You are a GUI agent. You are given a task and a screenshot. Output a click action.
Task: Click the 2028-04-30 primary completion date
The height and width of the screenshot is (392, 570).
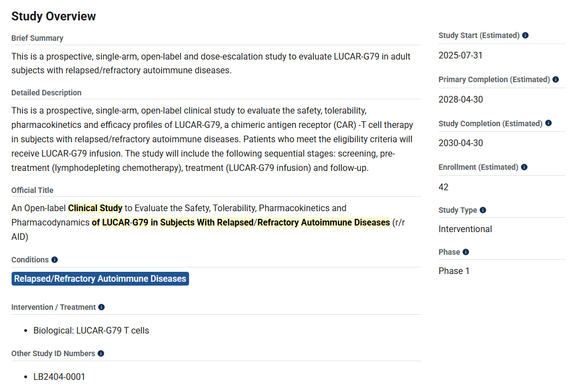point(461,100)
